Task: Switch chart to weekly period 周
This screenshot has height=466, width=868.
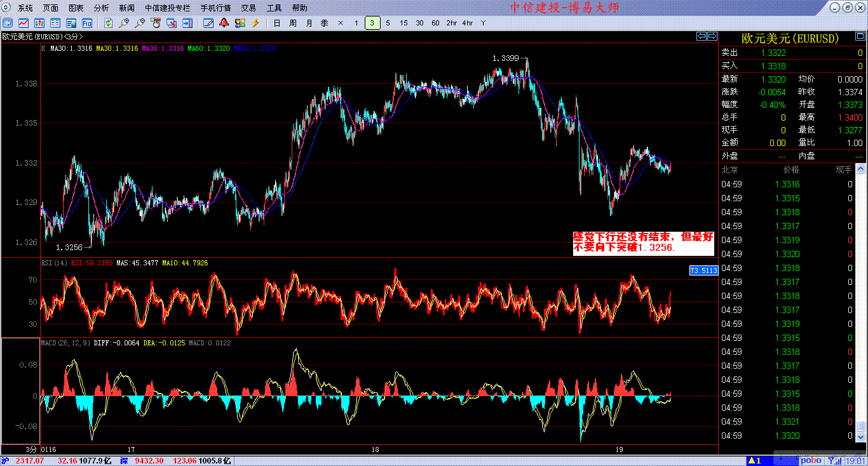Action: point(293,23)
